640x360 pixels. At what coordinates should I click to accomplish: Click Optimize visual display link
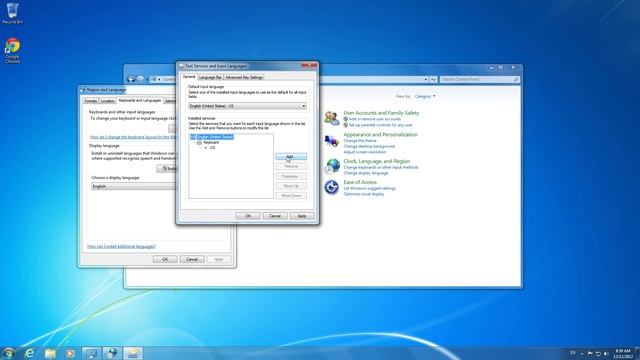[364, 194]
